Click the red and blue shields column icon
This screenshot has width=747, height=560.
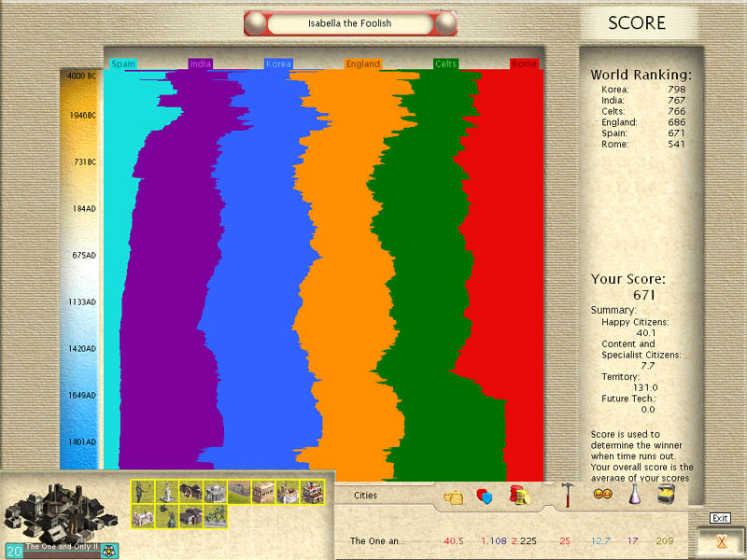(x=484, y=497)
